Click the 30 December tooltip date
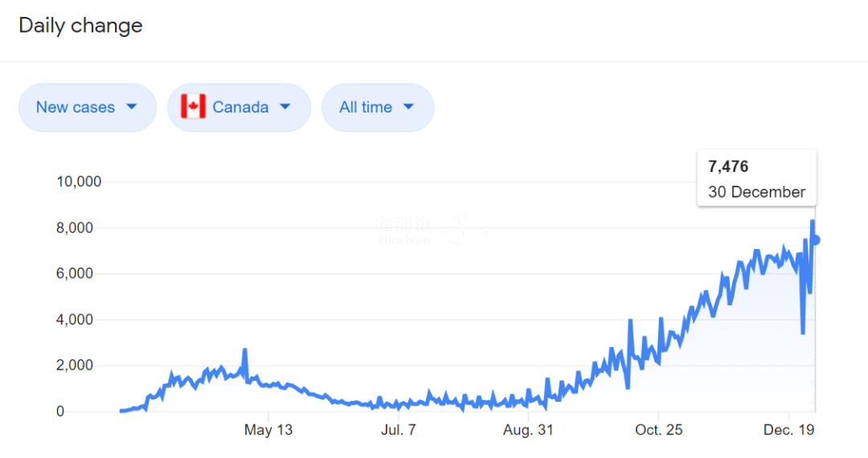This screenshot has height=458, width=868. 756,192
